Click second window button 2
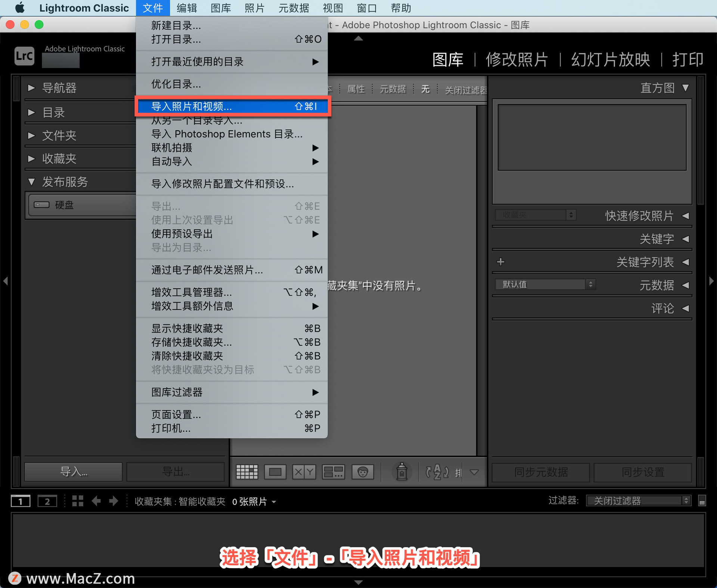 47,501
